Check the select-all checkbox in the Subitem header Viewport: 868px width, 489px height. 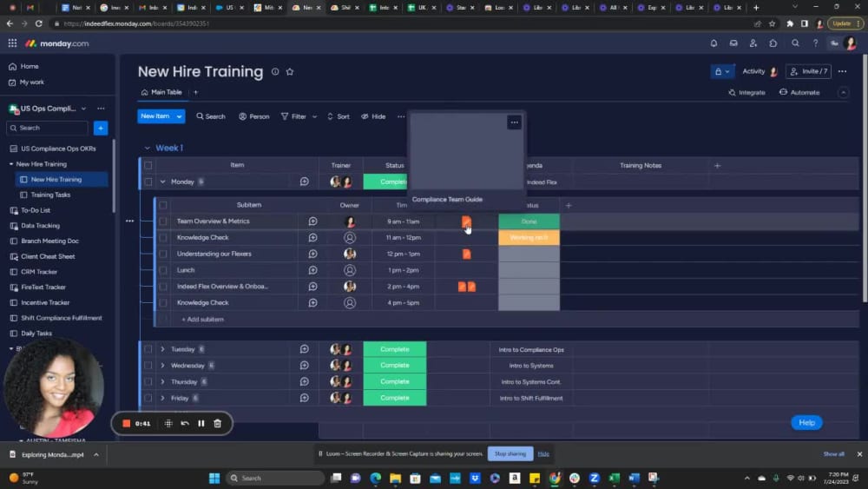(163, 206)
